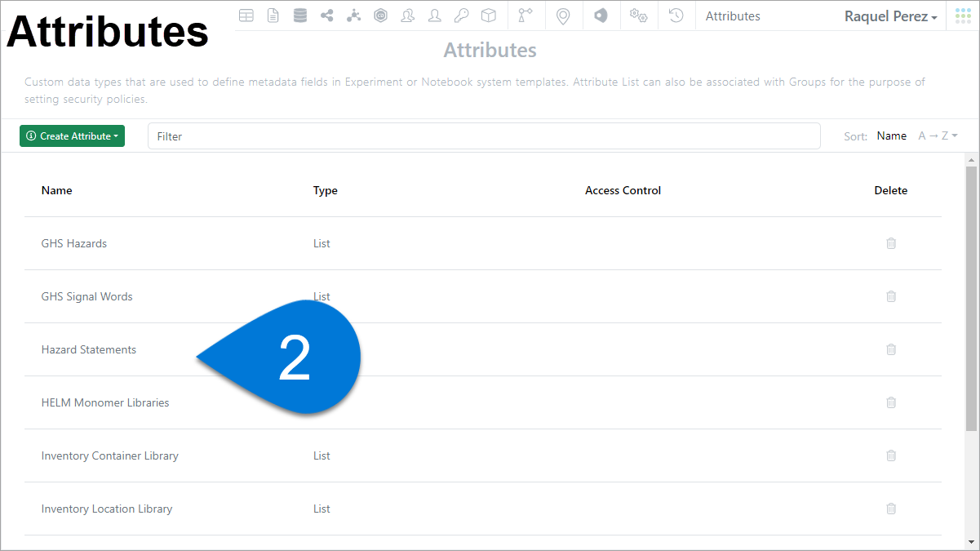Screen dimensions: 980x551
Task: Open the table grid icon in toolbar
Action: click(246, 16)
